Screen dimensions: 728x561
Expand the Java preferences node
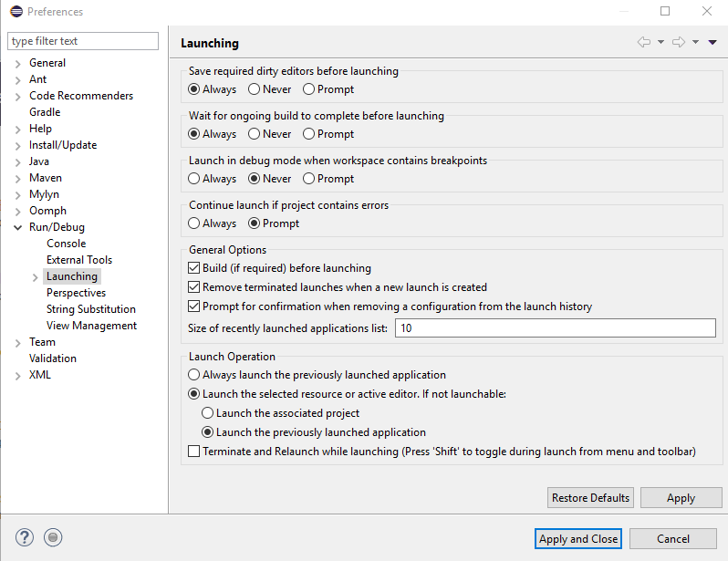click(x=17, y=162)
